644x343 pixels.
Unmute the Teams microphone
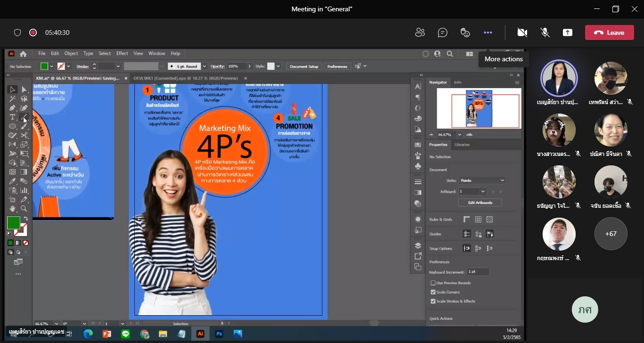[545, 33]
